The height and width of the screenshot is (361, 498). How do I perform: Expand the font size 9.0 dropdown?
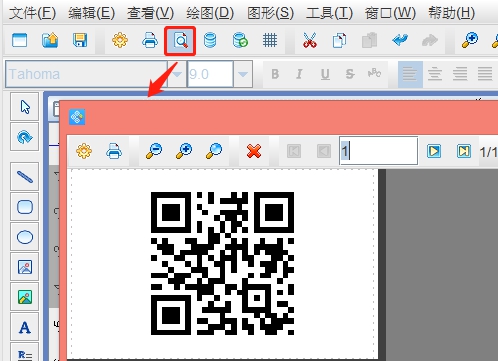click(243, 74)
